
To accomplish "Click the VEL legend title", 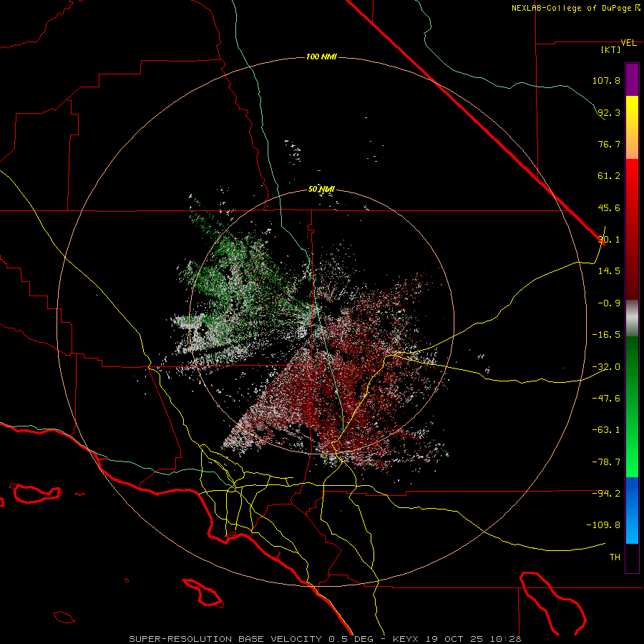I will (x=628, y=43).
